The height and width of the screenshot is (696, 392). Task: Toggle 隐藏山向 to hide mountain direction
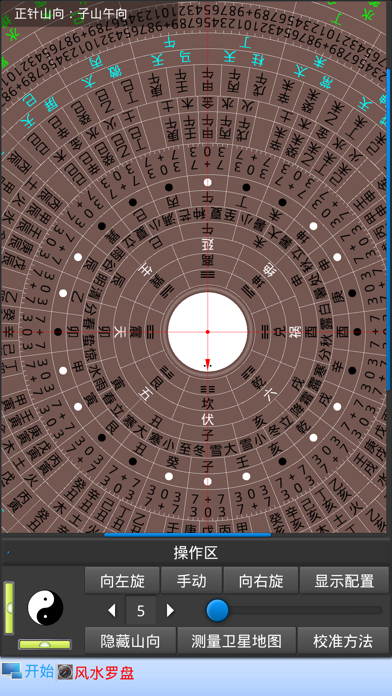(131, 641)
